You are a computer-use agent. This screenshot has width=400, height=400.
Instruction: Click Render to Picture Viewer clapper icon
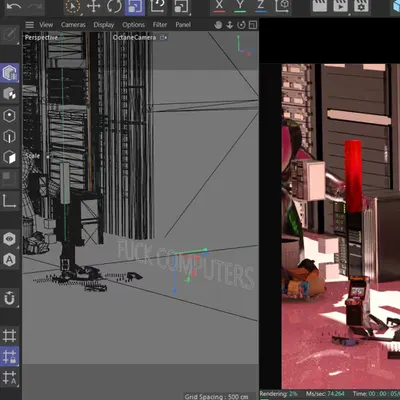coord(340,6)
